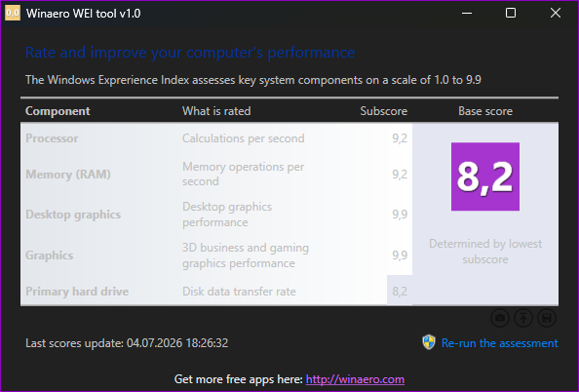
Task: Click the Subscore column header
Action: [384, 111]
